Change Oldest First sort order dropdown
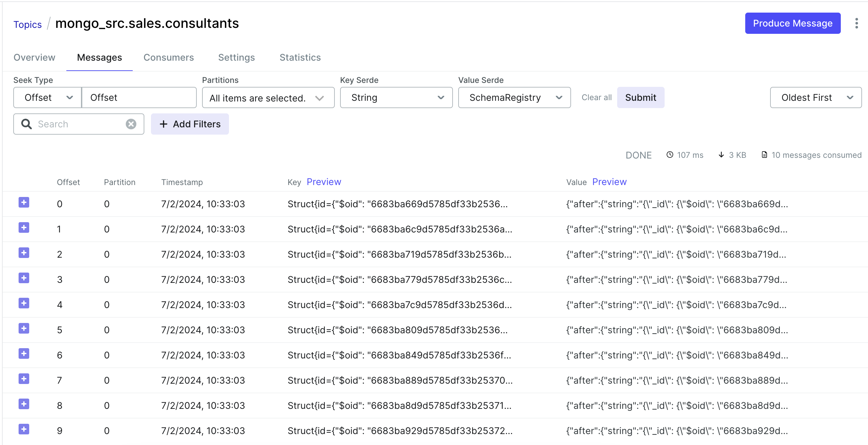Viewport: 868px width, 445px height. [x=816, y=98]
